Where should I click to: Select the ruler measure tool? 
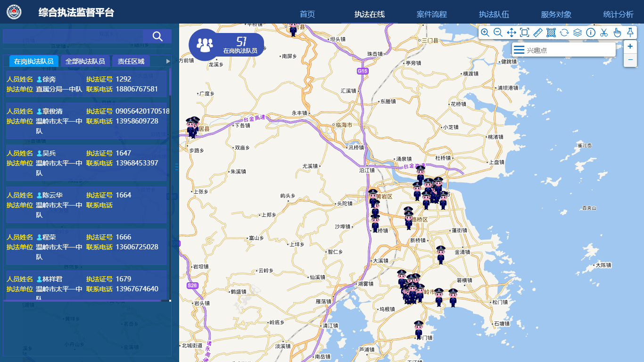tap(537, 33)
